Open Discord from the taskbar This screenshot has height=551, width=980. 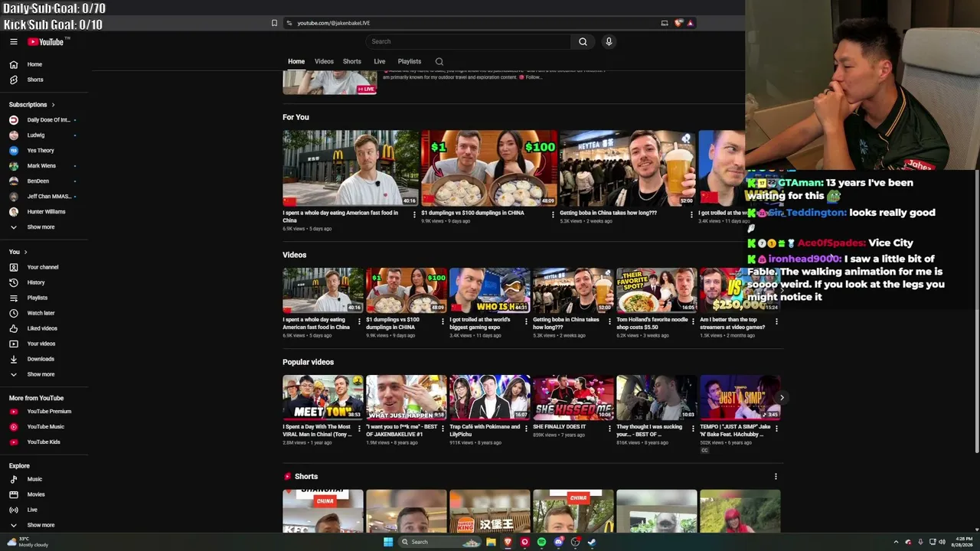pyautogui.click(x=558, y=542)
